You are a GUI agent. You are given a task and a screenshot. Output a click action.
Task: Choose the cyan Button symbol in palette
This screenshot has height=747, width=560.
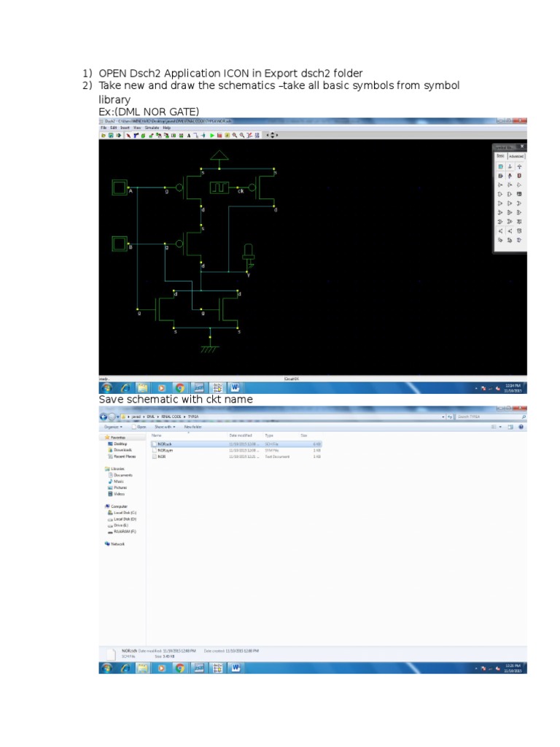500,167
